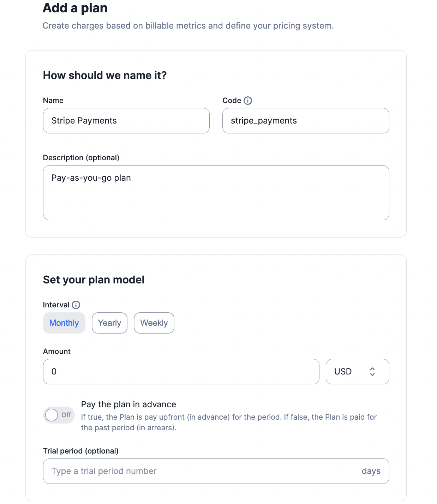Toggle the Pay the plan in advance switch
Viewport: 437px width, 504px height.
click(x=59, y=415)
